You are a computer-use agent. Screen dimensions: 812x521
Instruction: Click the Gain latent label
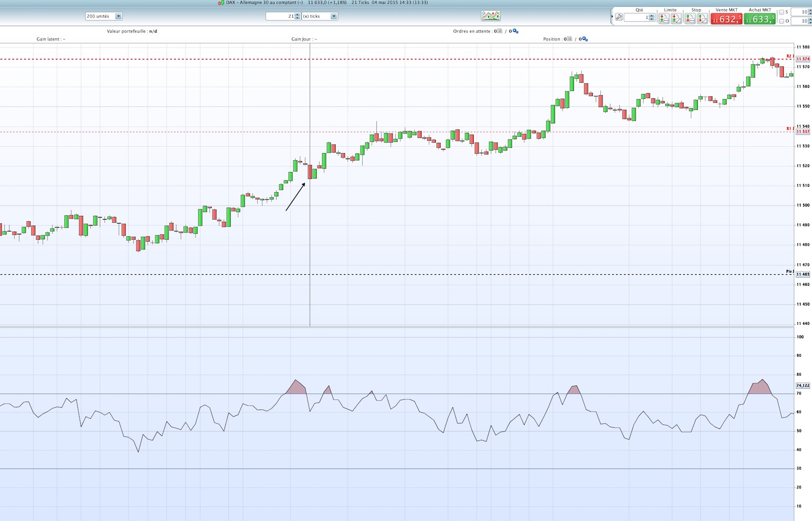[x=51, y=39]
